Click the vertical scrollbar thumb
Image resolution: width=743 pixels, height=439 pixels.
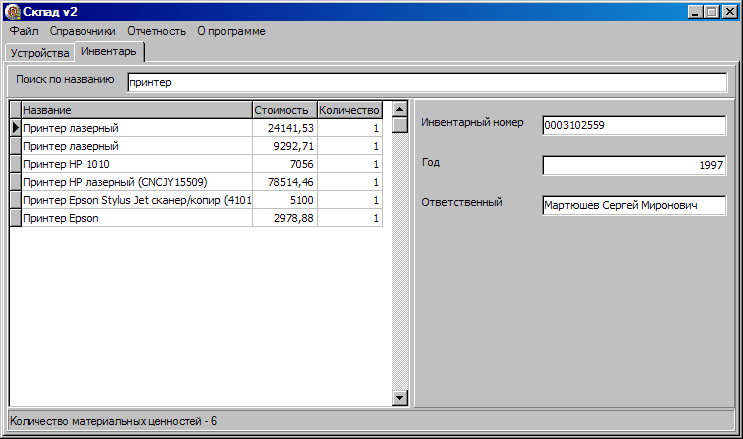[400, 125]
